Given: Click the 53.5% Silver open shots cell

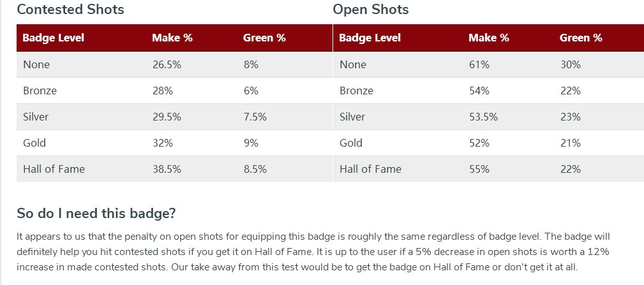Looking at the screenshot, I should pyautogui.click(x=483, y=117).
